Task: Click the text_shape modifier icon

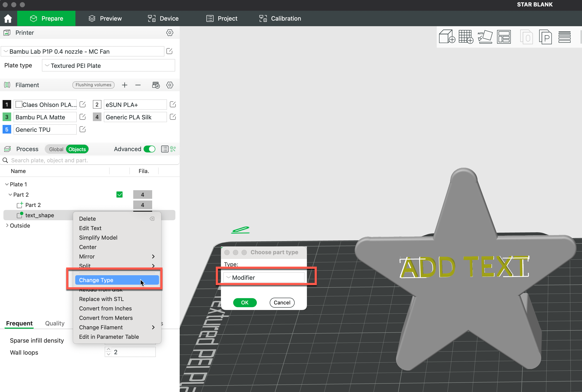Action: pos(20,215)
